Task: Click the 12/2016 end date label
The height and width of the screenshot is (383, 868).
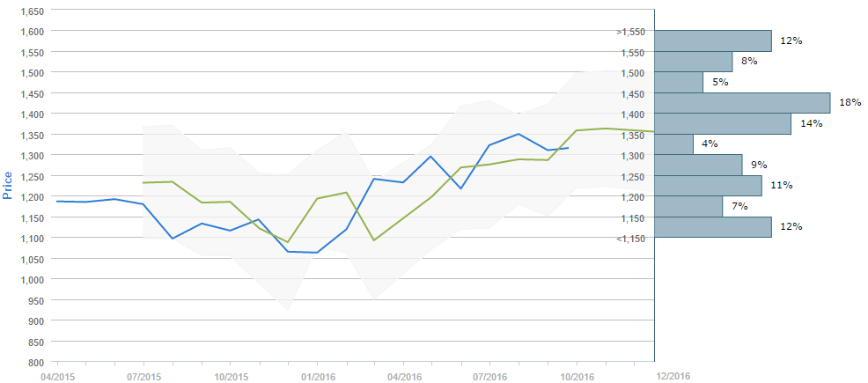Action: click(673, 376)
